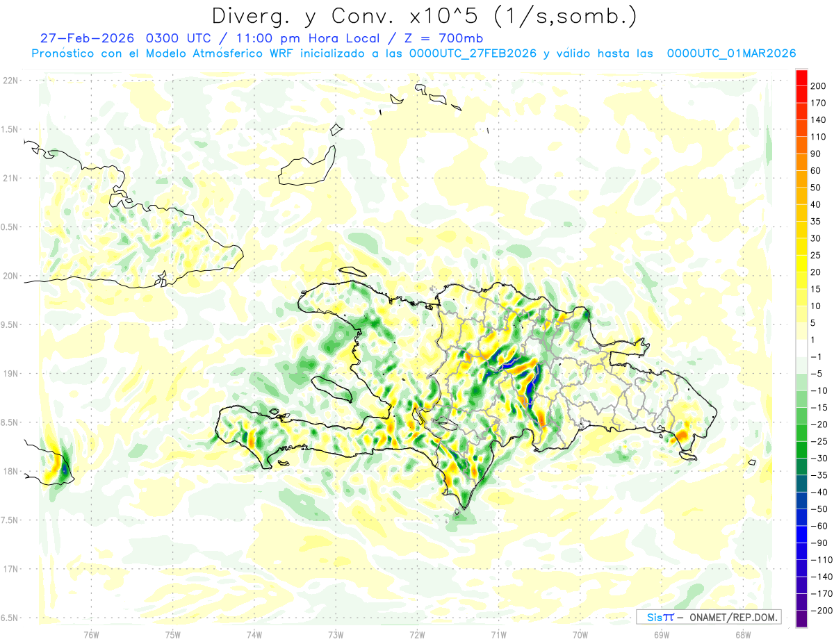
Task: Click the colorbar label -110
Action: [821, 560]
